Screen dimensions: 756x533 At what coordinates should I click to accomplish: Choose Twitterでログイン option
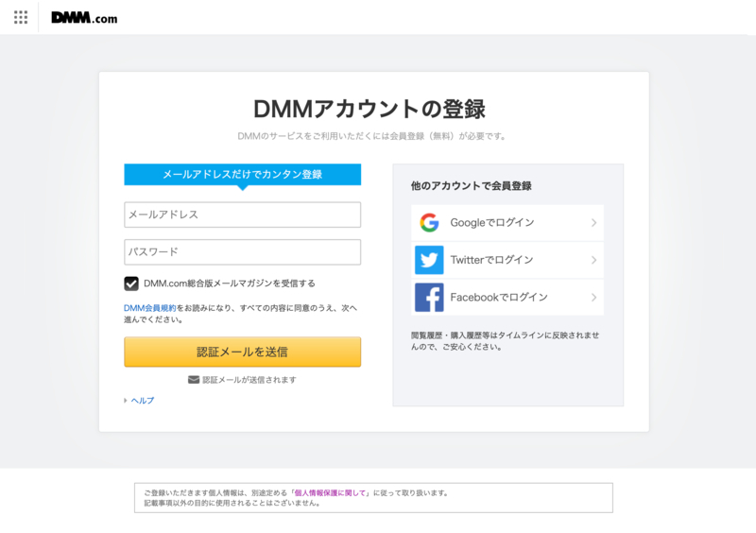[507, 260]
